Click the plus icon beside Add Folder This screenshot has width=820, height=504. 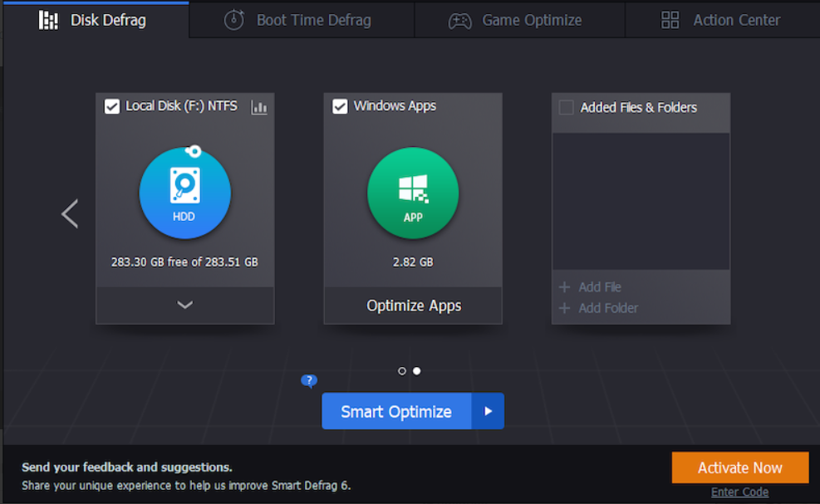pos(564,308)
